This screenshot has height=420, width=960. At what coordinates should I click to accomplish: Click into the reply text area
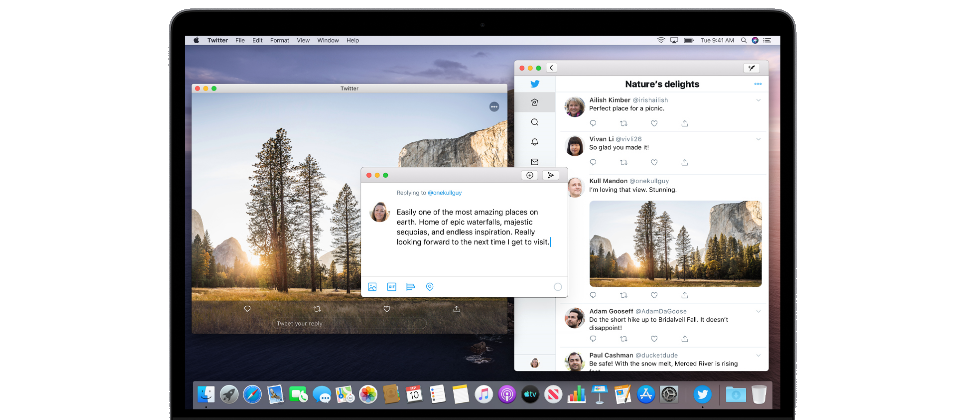473,227
